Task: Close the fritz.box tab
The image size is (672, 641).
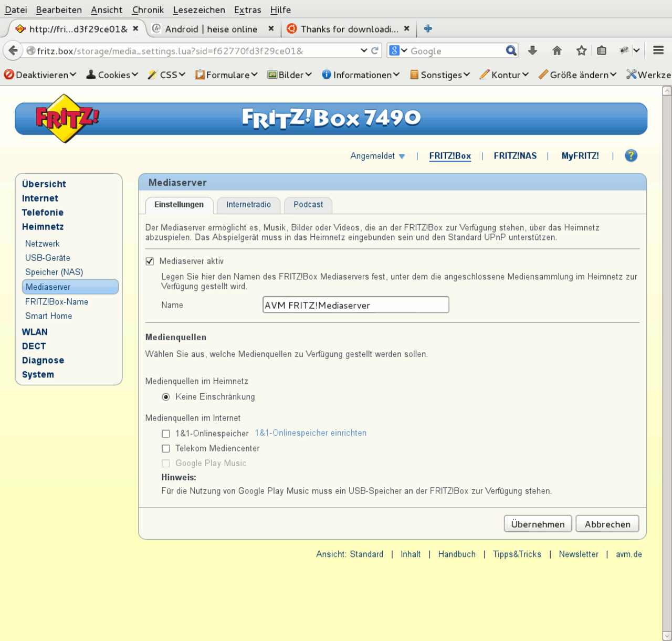Action: [x=135, y=28]
